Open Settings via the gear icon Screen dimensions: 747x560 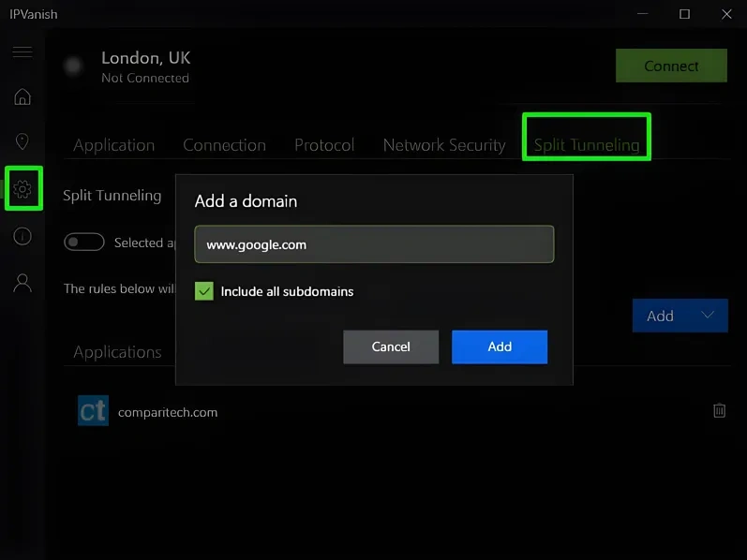click(x=22, y=189)
